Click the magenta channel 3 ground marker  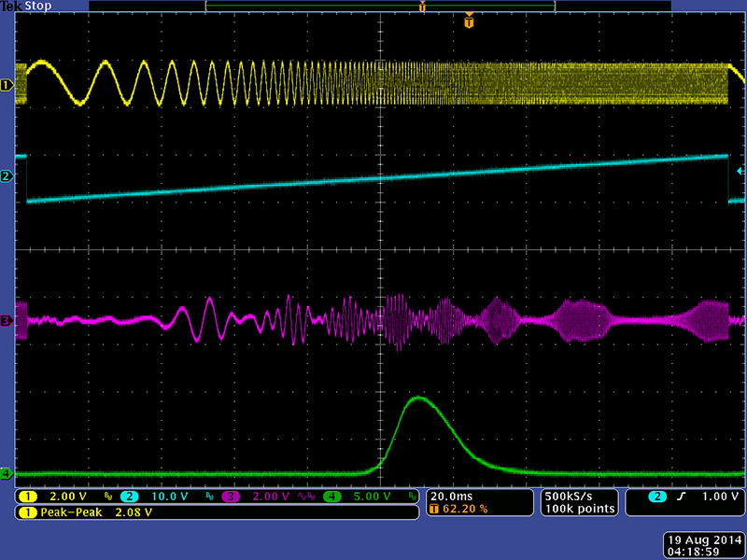pos(7,321)
